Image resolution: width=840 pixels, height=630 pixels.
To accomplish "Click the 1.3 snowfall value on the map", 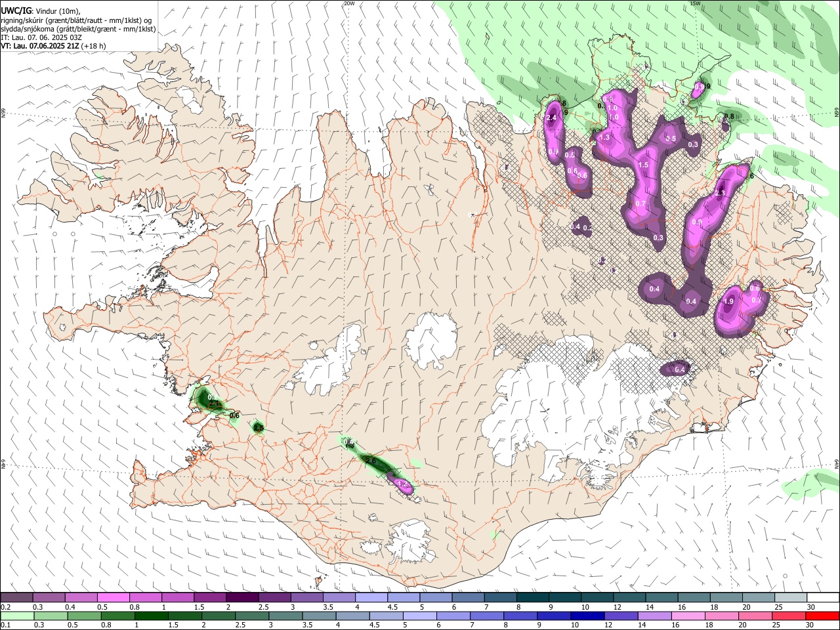I will 604,137.
